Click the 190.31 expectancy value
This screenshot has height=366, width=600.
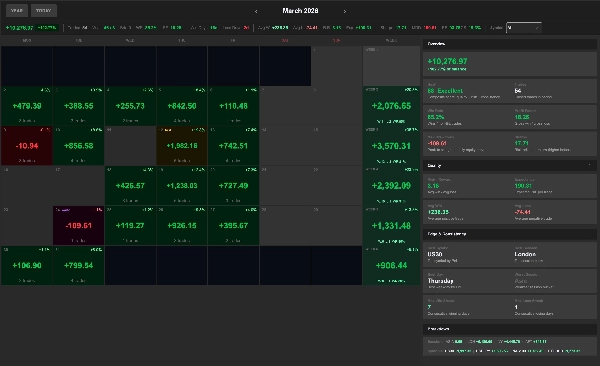pos(523,186)
